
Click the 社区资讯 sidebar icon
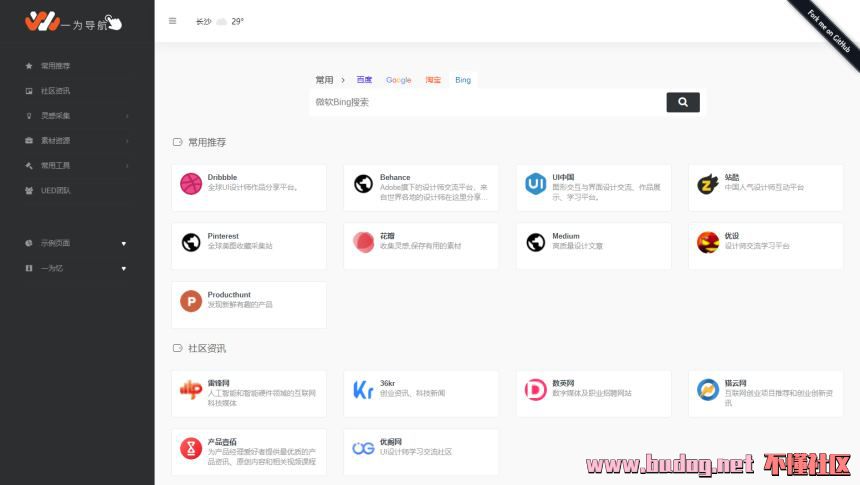tap(29, 91)
